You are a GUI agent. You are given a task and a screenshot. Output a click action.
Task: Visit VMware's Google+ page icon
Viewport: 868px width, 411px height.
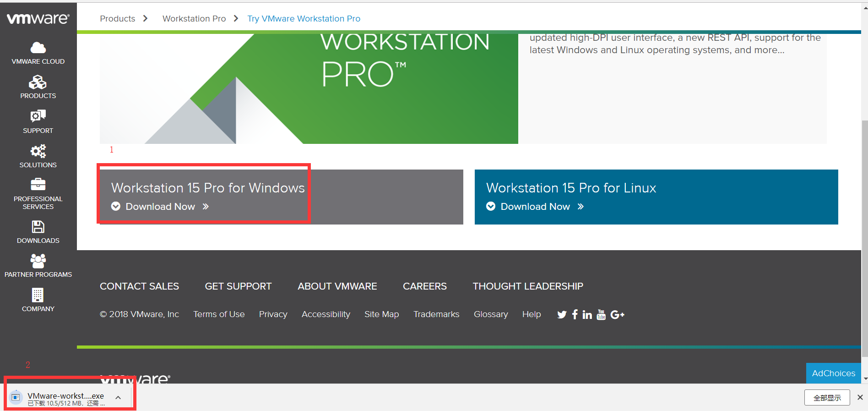click(x=617, y=314)
